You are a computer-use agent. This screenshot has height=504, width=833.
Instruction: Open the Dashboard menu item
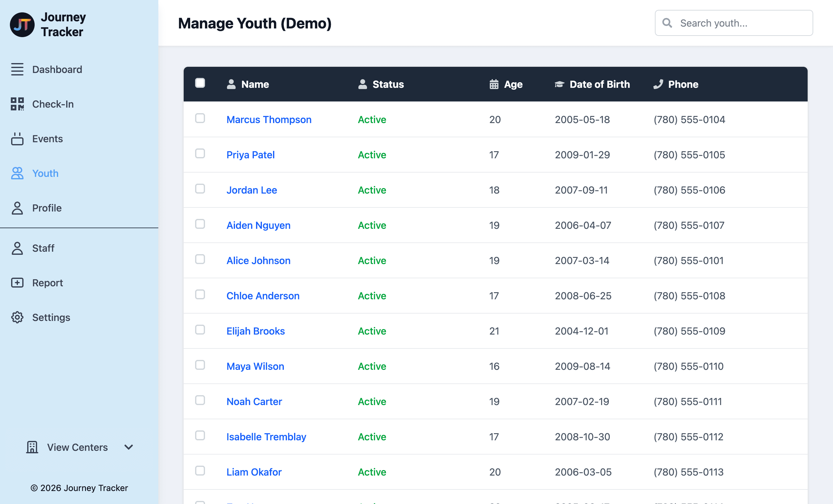[57, 69]
